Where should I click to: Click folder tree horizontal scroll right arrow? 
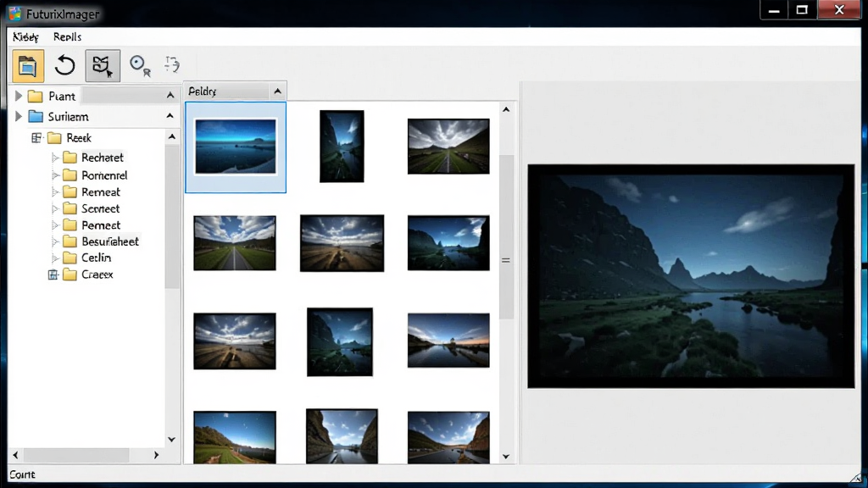[156, 455]
